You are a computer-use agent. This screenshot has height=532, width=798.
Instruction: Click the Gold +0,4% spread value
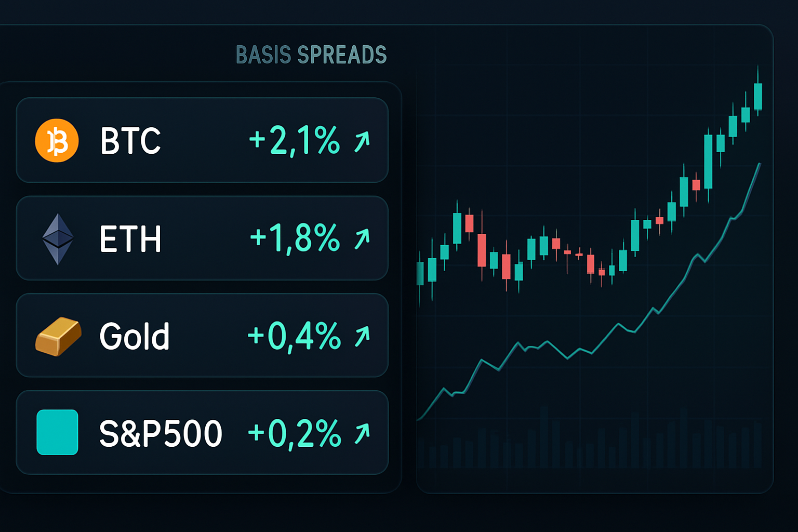294,336
